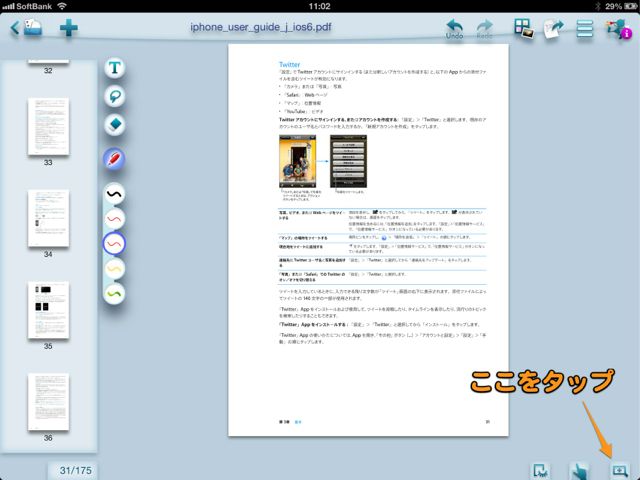The width and height of the screenshot is (640, 480).
Task: Open the image gallery grid icon
Action: (x=524, y=29)
